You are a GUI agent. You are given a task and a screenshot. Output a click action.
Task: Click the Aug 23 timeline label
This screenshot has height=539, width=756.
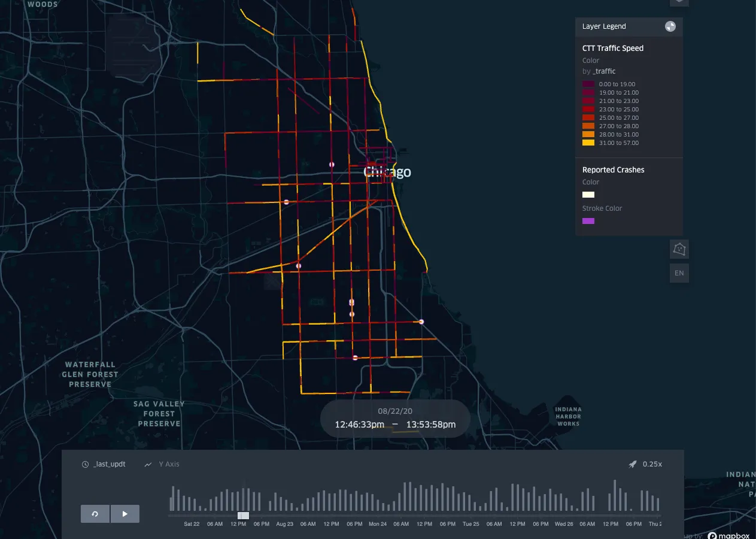tap(285, 524)
